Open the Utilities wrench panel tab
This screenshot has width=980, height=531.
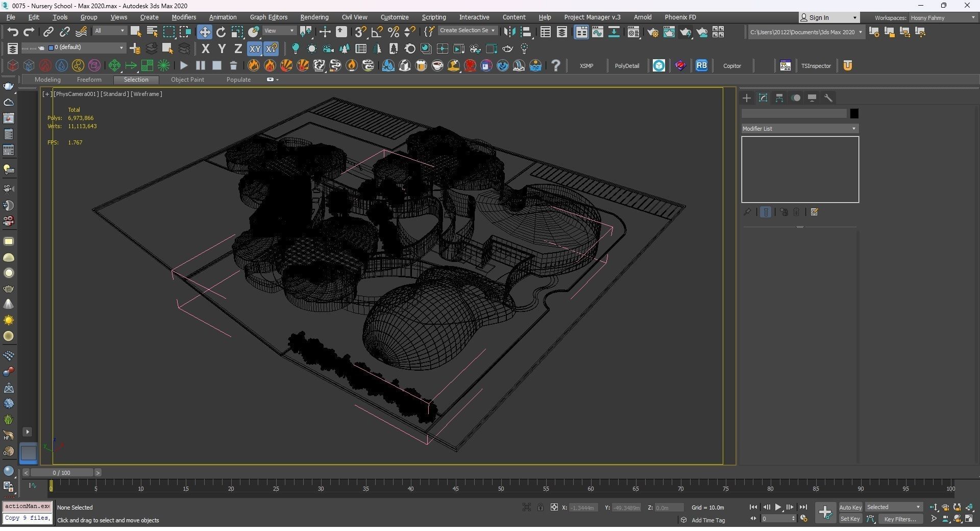click(x=828, y=98)
